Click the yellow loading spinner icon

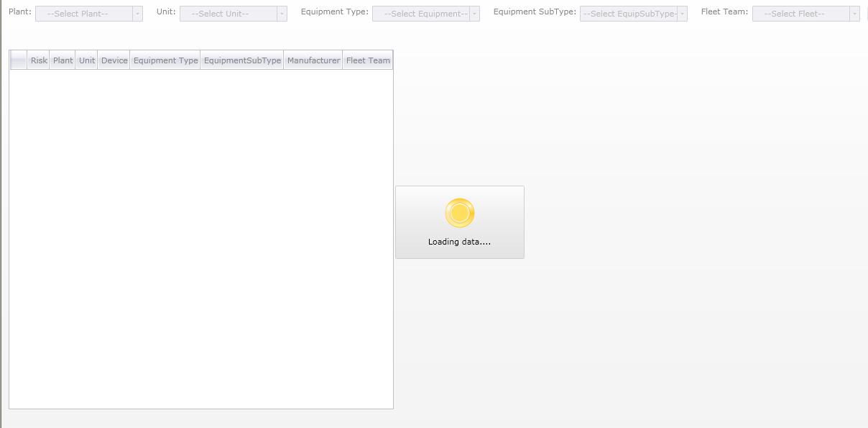(460, 213)
